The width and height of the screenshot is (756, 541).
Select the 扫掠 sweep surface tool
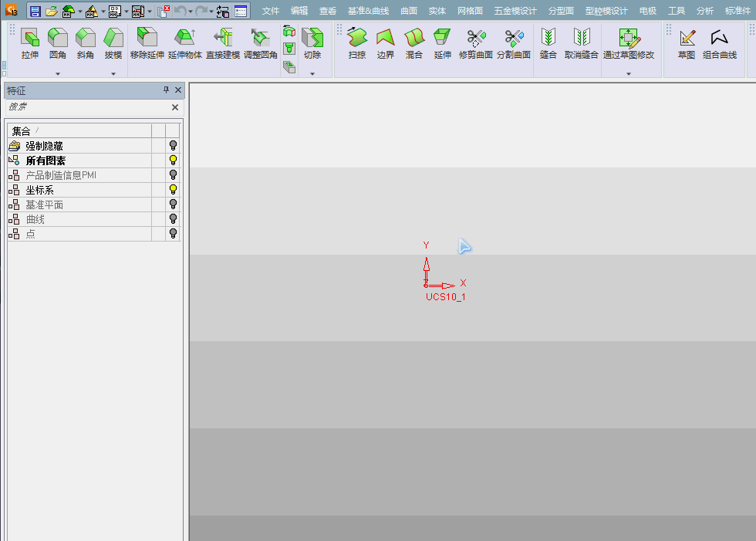click(356, 44)
